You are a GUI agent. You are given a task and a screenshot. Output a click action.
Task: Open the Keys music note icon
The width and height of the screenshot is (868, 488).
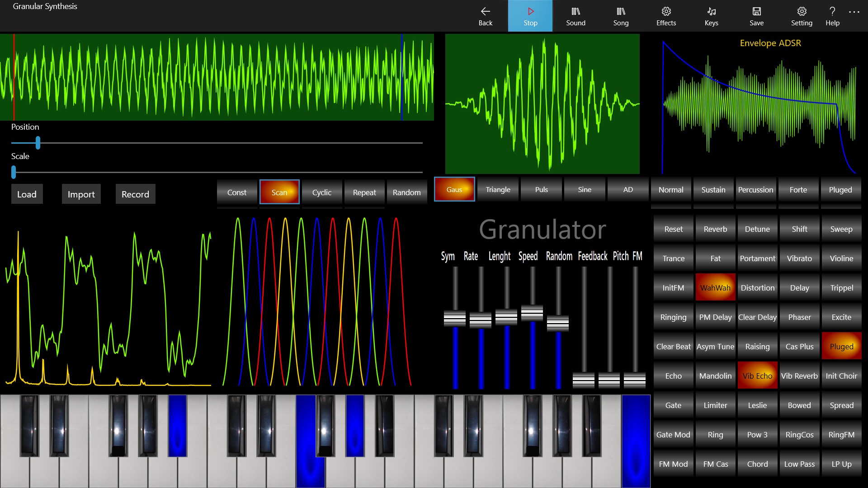click(711, 12)
